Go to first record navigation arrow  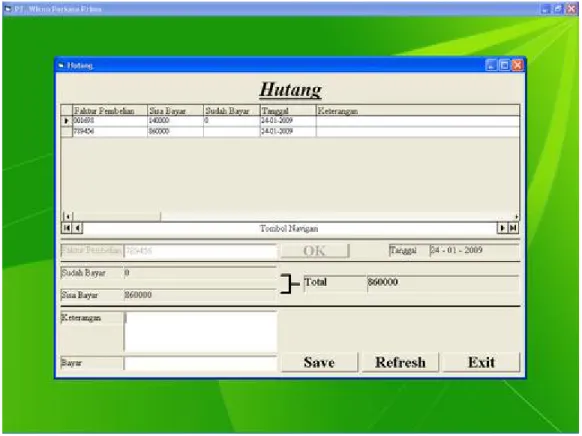click(x=66, y=228)
